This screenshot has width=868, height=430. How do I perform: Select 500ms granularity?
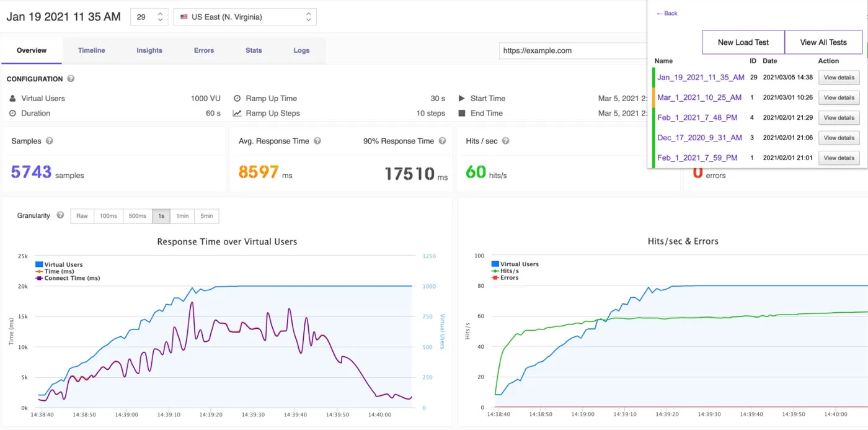pyautogui.click(x=138, y=216)
